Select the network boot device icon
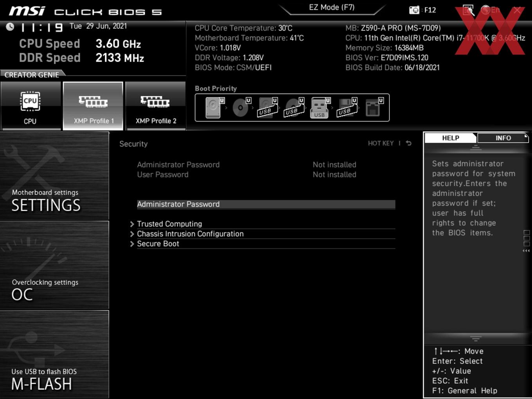 click(x=374, y=107)
